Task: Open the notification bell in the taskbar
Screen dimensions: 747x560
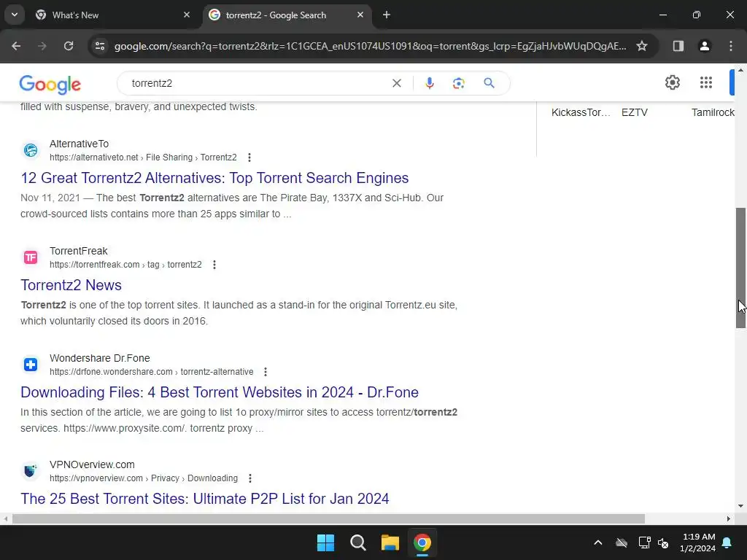Action: tap(727, 542)
